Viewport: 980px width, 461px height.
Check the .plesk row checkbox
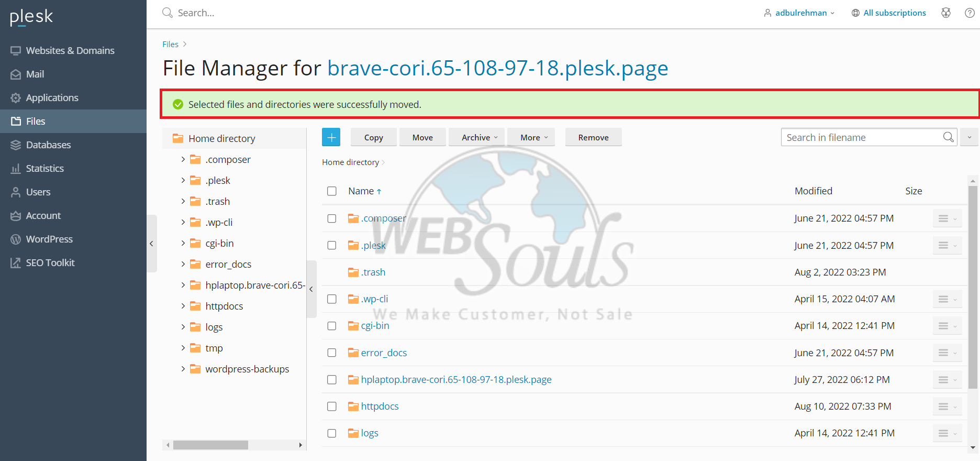pos(332,245)
